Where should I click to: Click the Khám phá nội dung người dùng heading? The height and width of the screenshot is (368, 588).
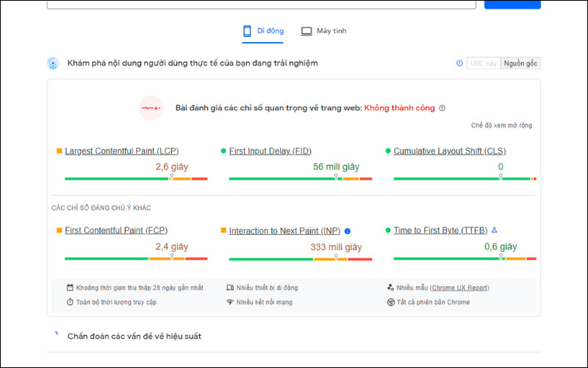tap(193, 63)
